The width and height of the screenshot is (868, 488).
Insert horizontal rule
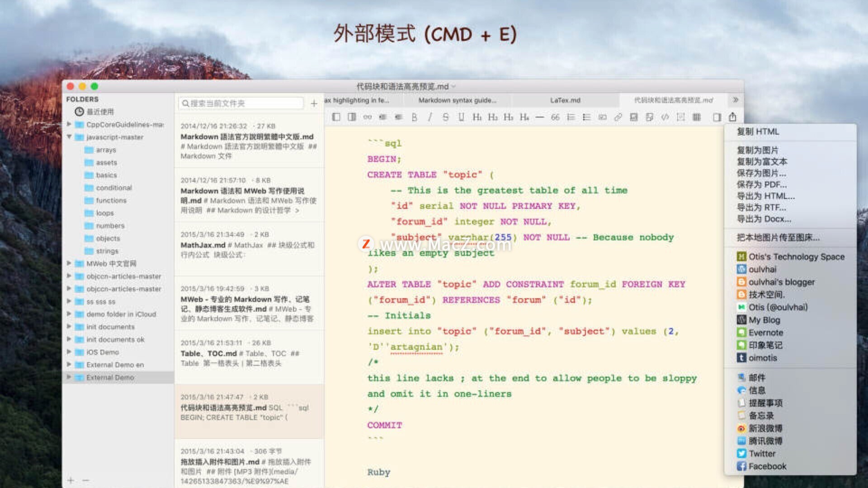pyautogui.click(x=540, y=117)
